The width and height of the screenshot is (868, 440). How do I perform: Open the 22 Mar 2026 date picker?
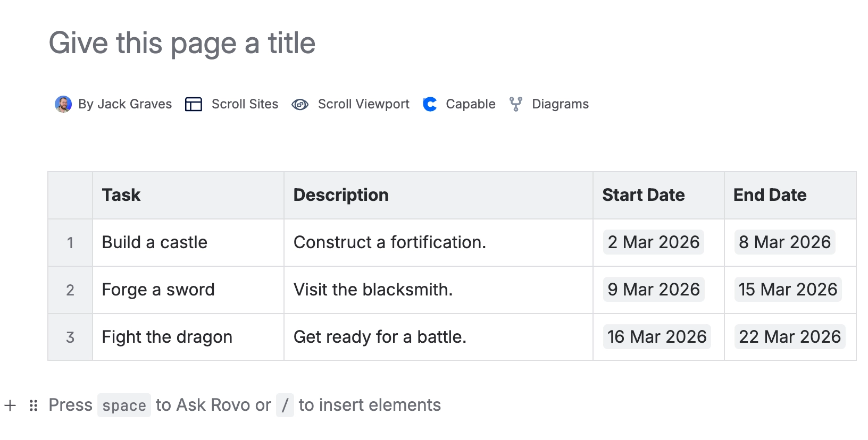point(790,337)
